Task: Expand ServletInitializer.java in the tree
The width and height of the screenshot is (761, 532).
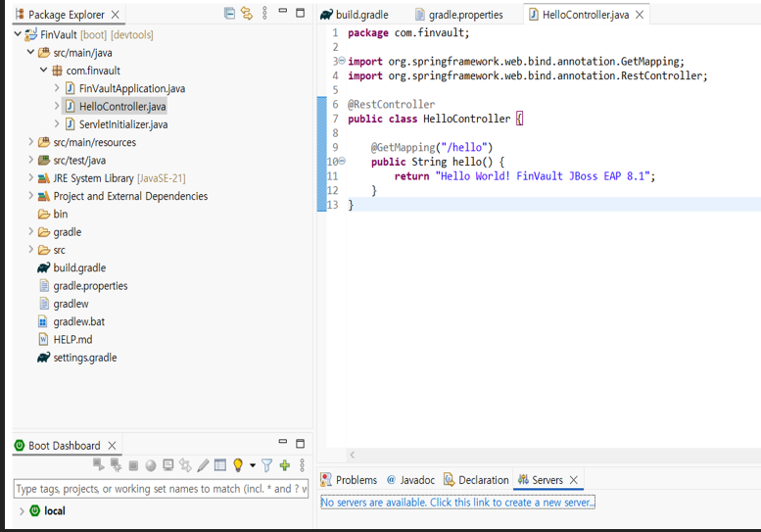Action: [57, 123]
